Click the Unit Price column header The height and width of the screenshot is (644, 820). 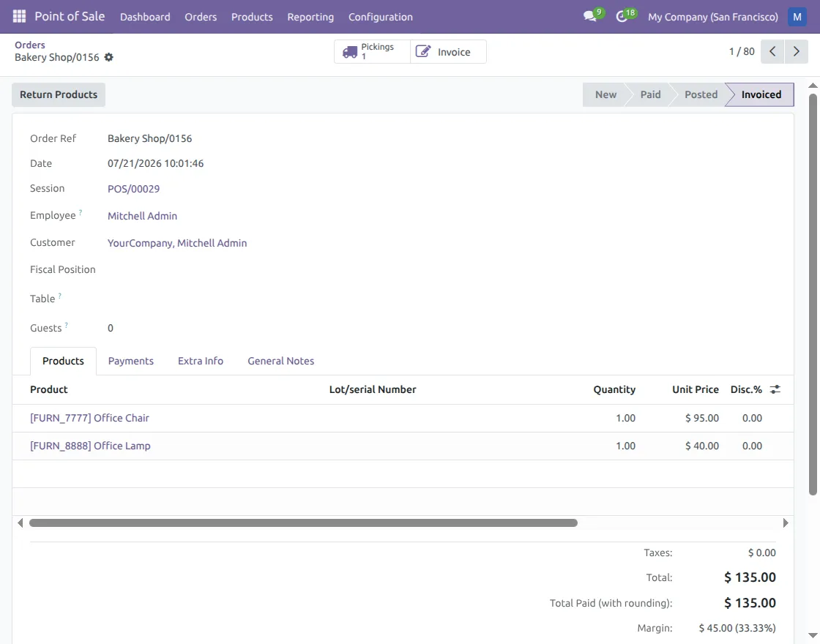695,389
